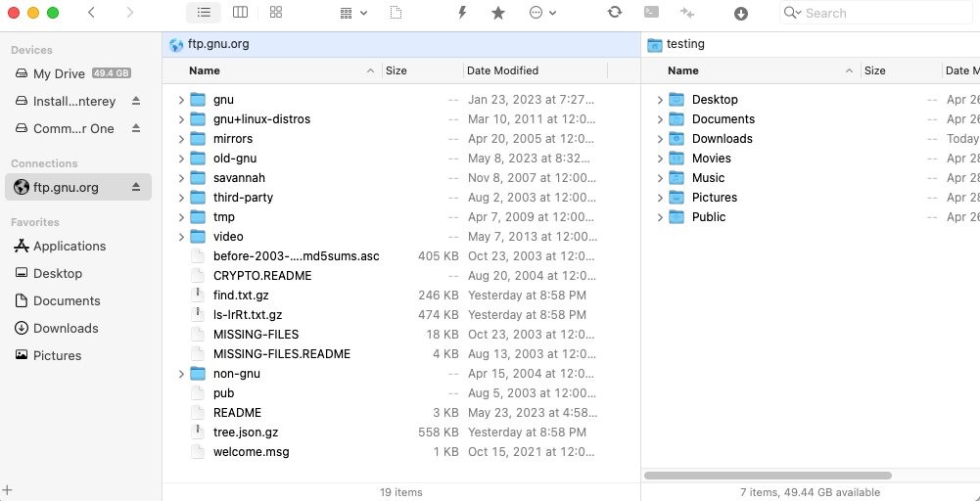
Task: Select the ftp.gnu.org pane tab
Action: [401, 44]
